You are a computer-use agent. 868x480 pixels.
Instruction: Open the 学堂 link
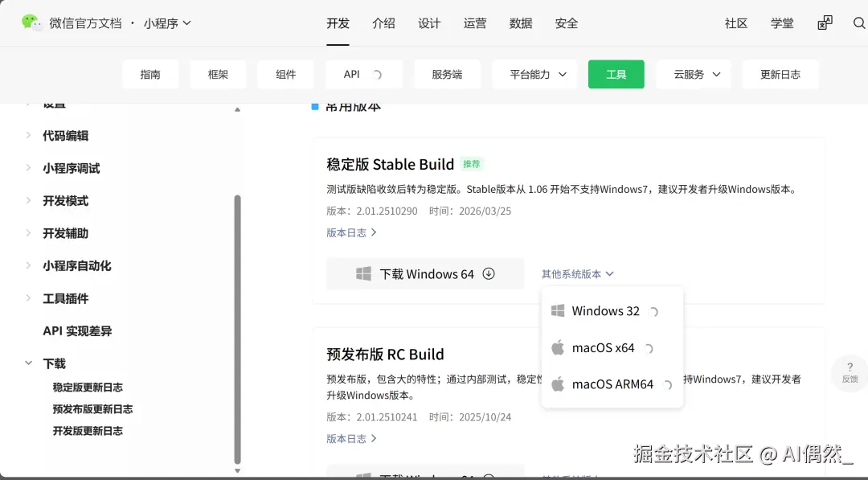pyautogui.click(x=782, y=23)
